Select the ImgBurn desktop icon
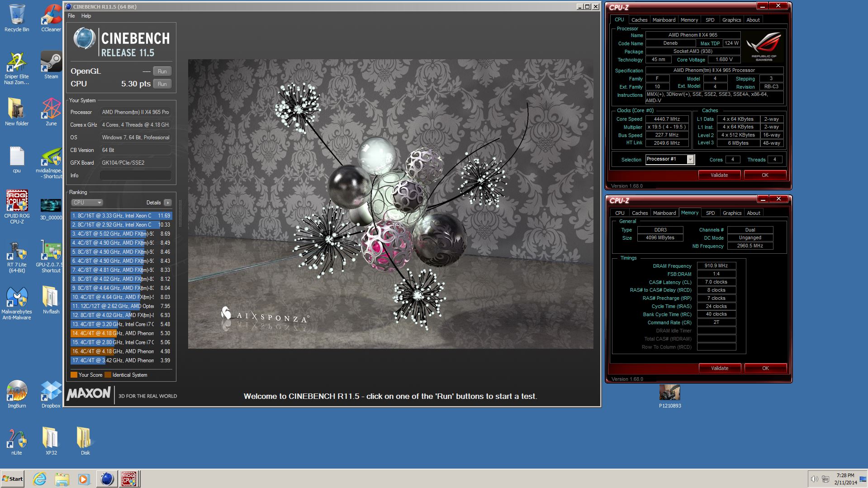Viewport: 868px width, 488px height. [x=17, y=394]
